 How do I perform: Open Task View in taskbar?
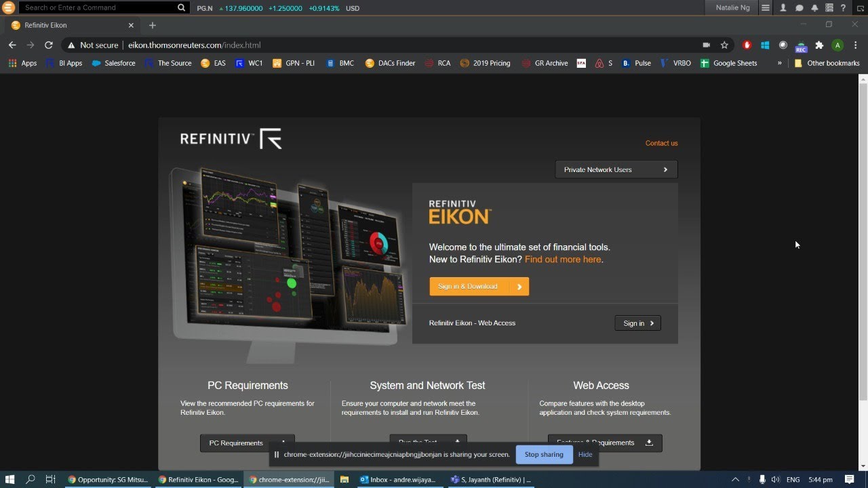50,479
